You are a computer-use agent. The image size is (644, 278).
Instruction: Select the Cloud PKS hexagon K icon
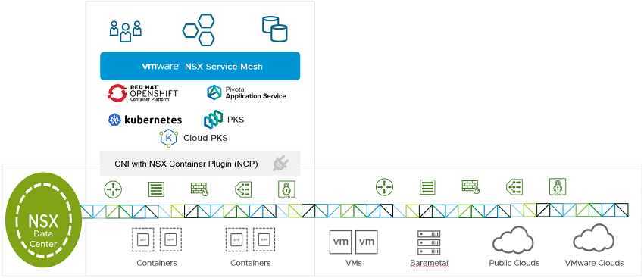168,138
